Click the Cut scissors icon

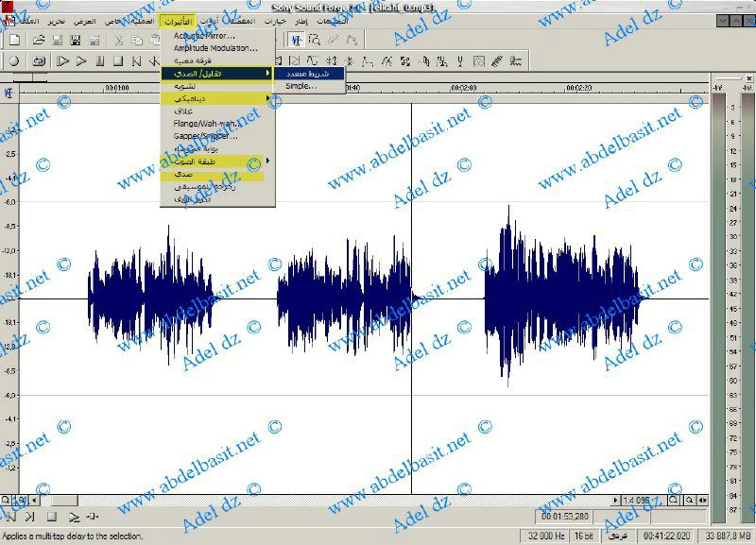coord(119,41)
